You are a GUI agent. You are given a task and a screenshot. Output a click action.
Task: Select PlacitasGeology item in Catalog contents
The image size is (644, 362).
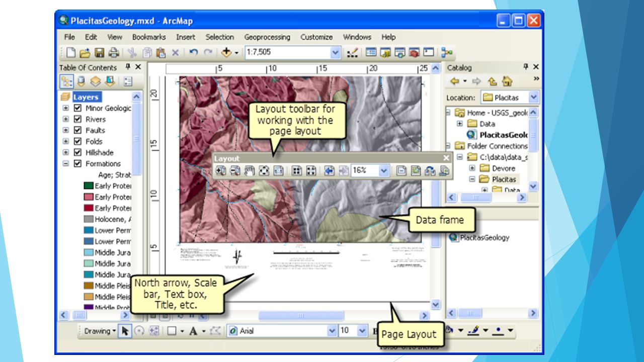485,238
